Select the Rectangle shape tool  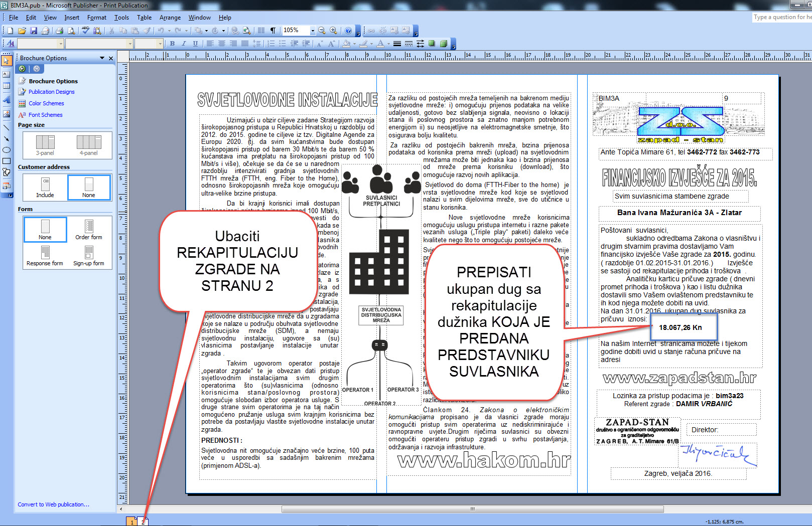6,161
